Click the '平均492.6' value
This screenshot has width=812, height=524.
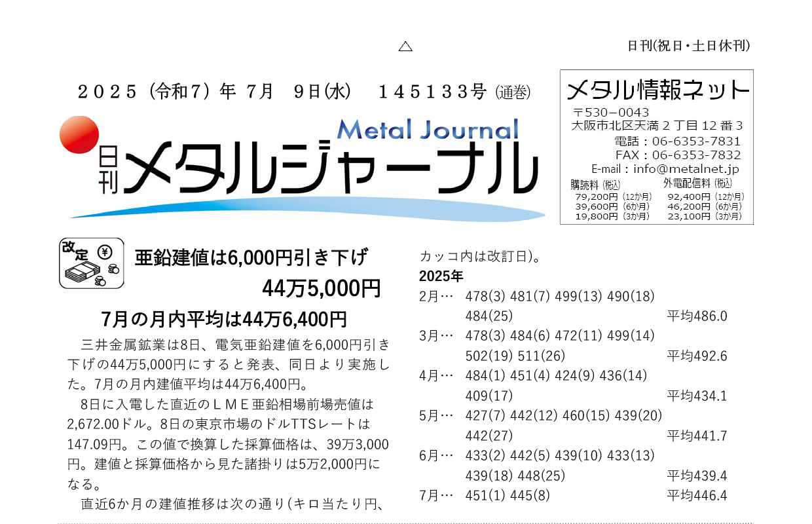697,356
